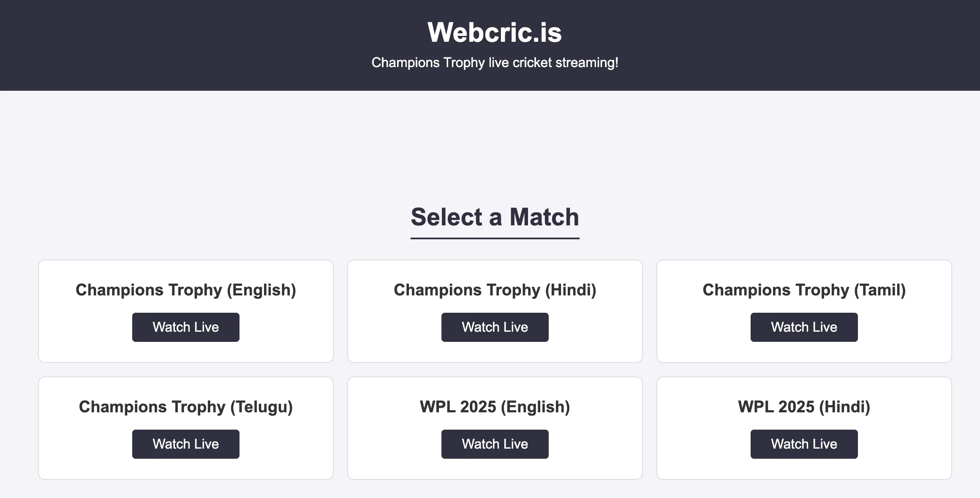Select the Champions Trophy (English) card title

(185, 290)
